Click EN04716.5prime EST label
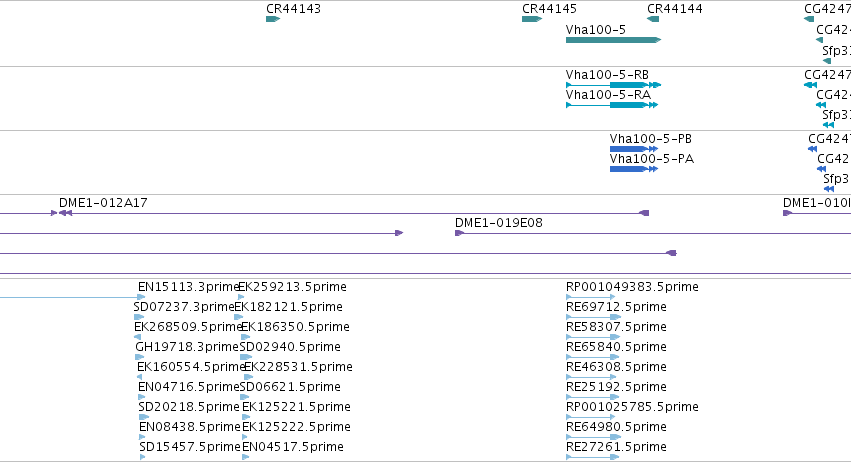851x462 pixels. click(x=189, y=387)
